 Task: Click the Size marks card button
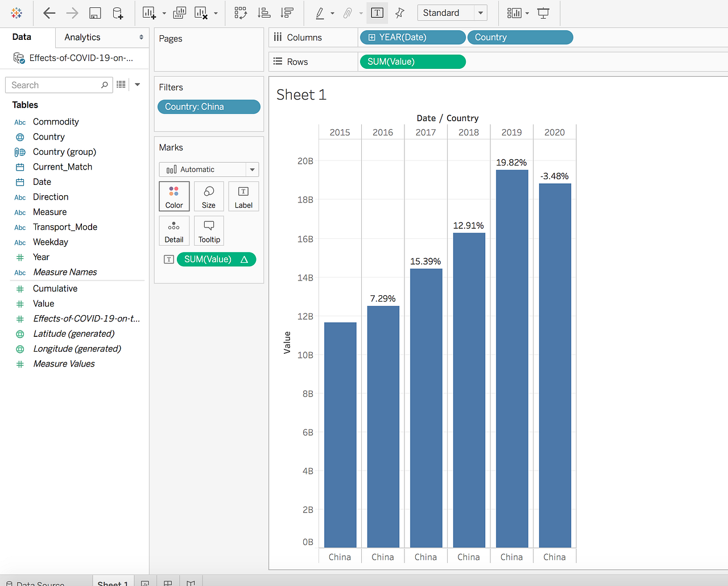coord(209,196)
